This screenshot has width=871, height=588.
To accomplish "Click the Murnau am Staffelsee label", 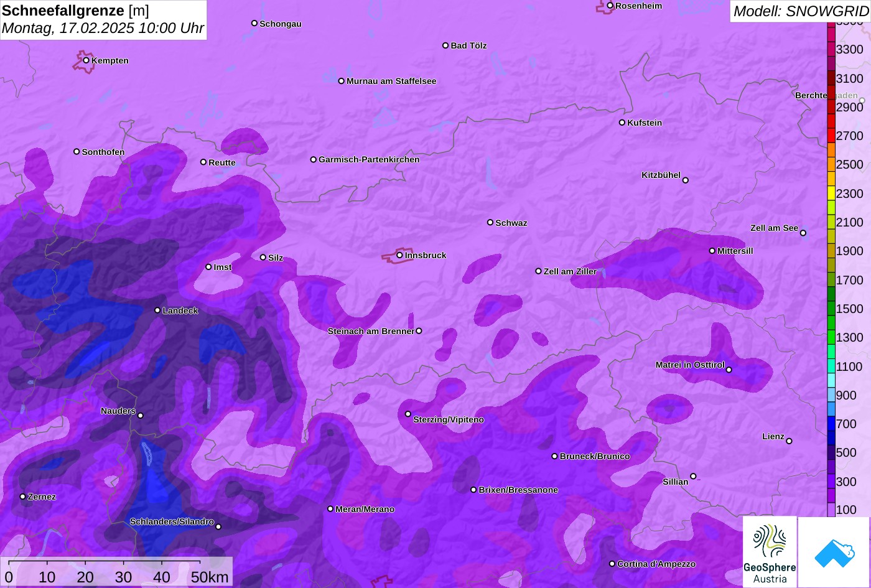I will click(x=391, y=81).
